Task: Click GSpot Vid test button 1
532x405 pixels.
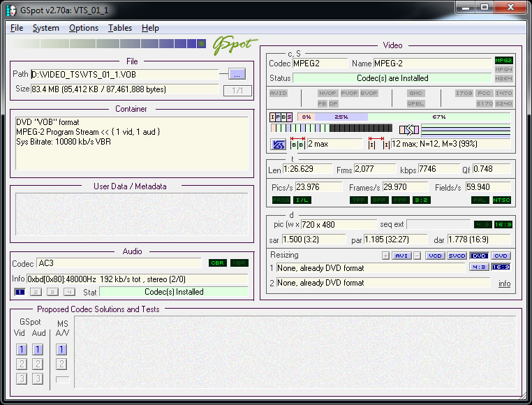Action: [x=22, y=349]
